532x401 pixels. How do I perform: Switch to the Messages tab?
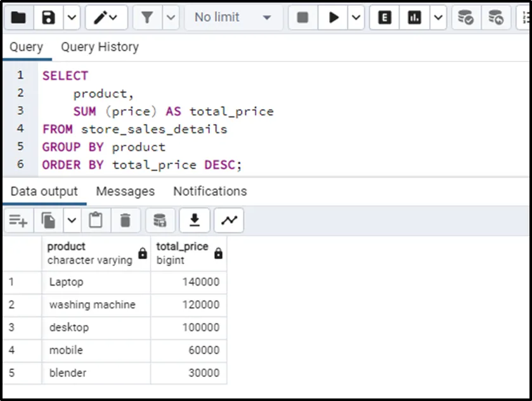click(x=125, y=191)
